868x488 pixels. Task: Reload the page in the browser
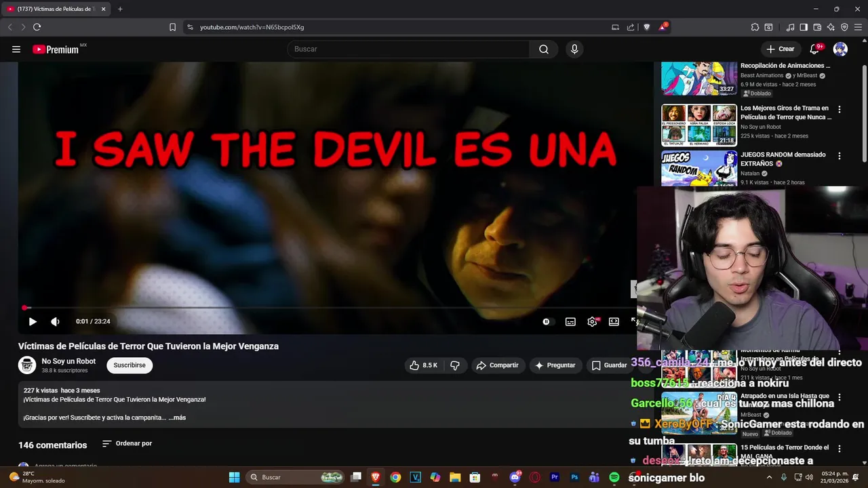point(37,27)
